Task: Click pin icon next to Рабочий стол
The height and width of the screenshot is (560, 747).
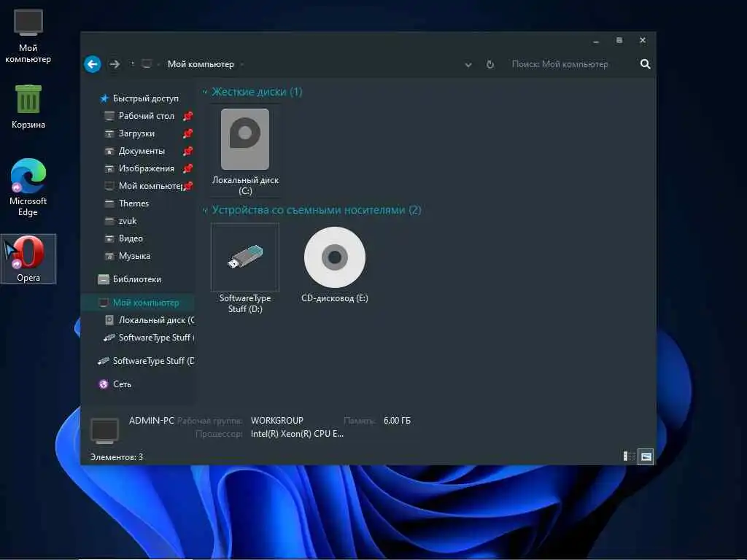Action: tap(188, 116)
